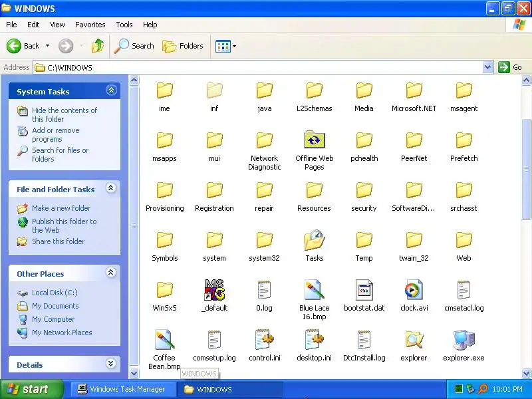Expand the address bar dropdown
The height and width of the screenshot is (399, 532).
pos(487,67)
